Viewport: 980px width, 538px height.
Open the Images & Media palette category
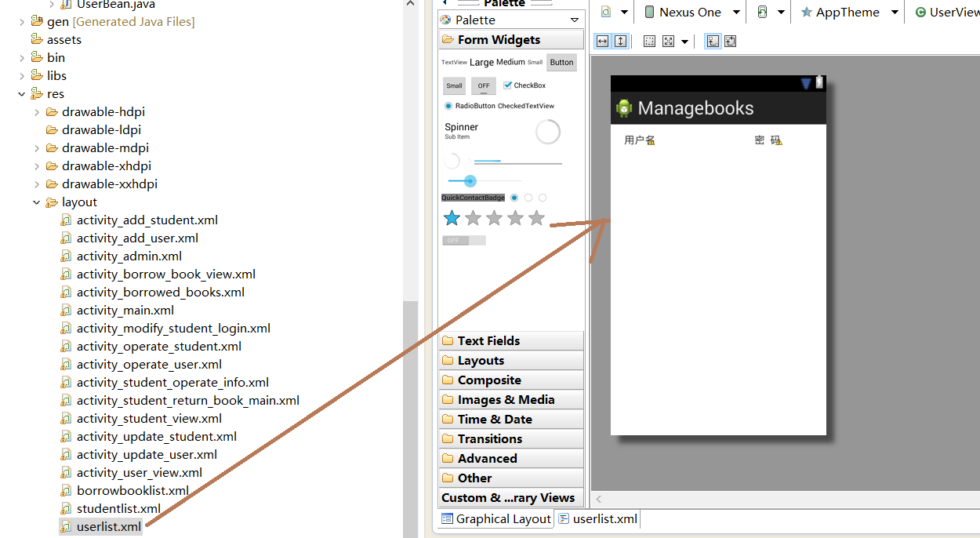511,399
